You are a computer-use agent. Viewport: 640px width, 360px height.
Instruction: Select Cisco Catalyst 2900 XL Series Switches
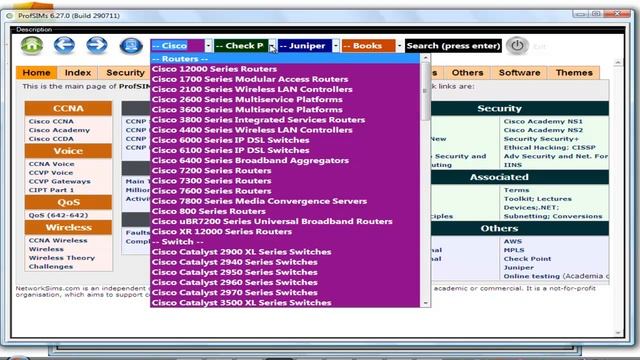point(285,252)
